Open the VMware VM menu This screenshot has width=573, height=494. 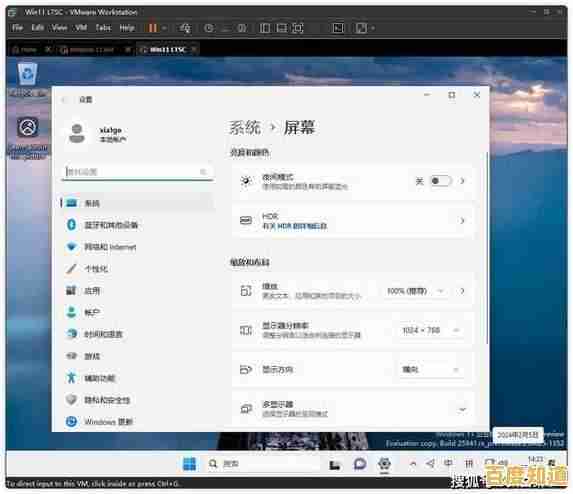(81, 28)
